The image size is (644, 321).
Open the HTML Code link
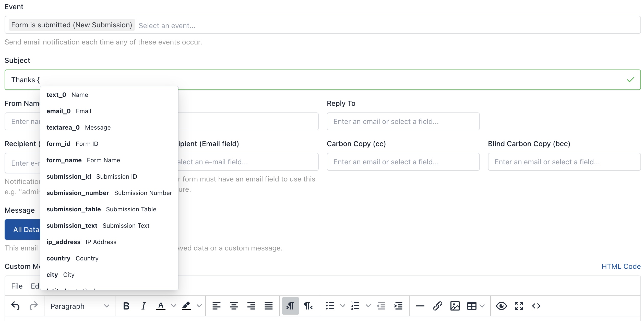(x=621, y=266)
